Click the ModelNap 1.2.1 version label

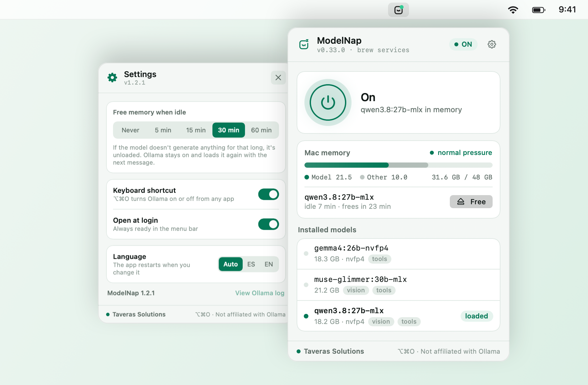click(131, 293)
